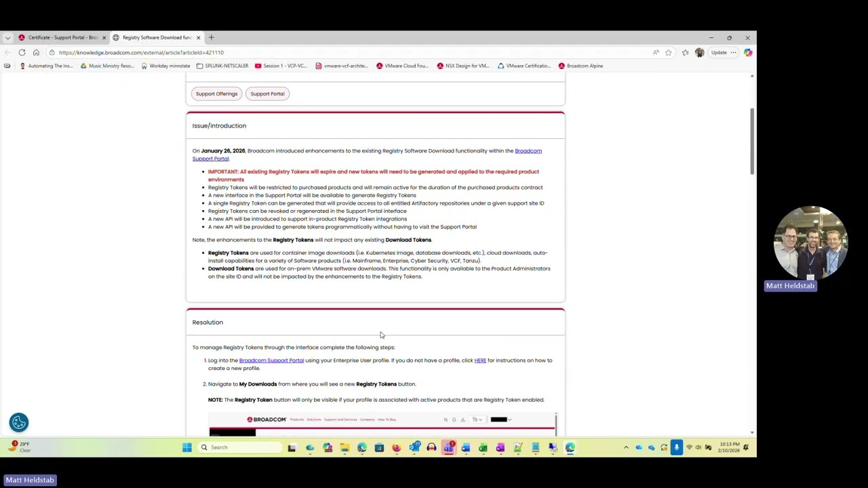Click the red IMPORTANT tokens expire notice

tap(374, 176)
